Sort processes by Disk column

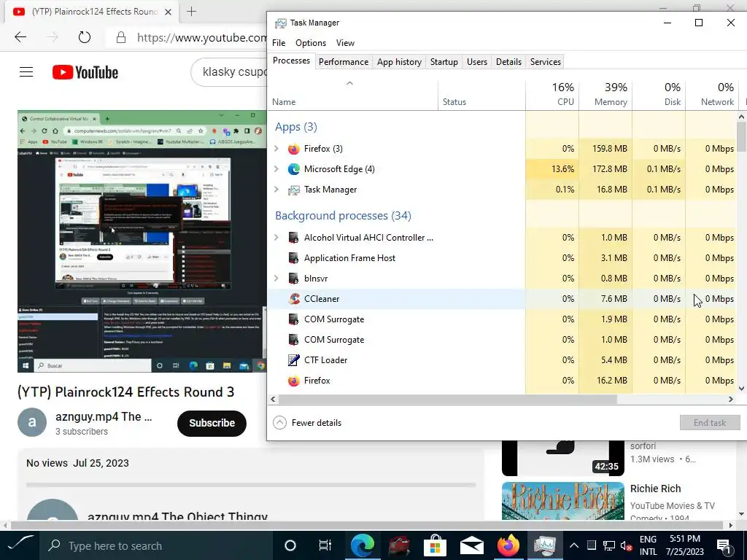(659, 94)
